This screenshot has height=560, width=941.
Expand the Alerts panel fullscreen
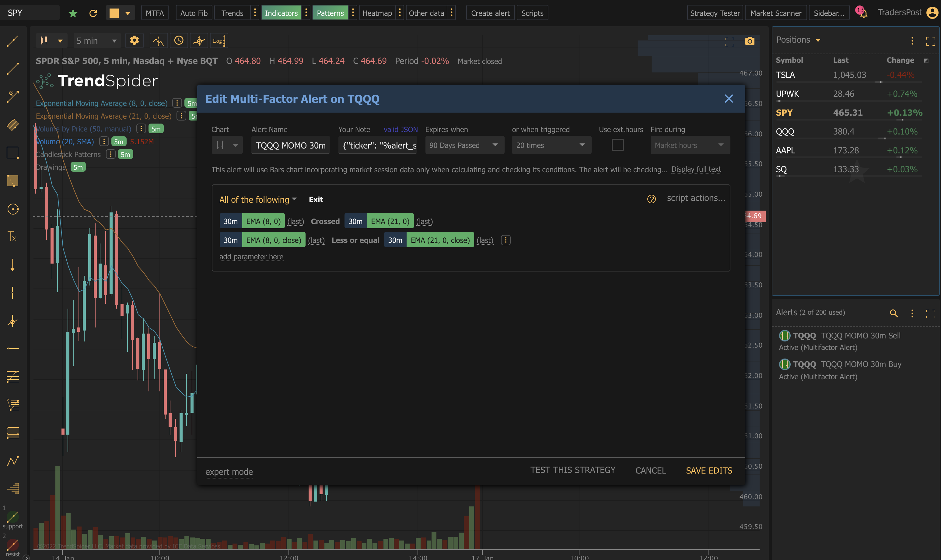tap(930, 313)
